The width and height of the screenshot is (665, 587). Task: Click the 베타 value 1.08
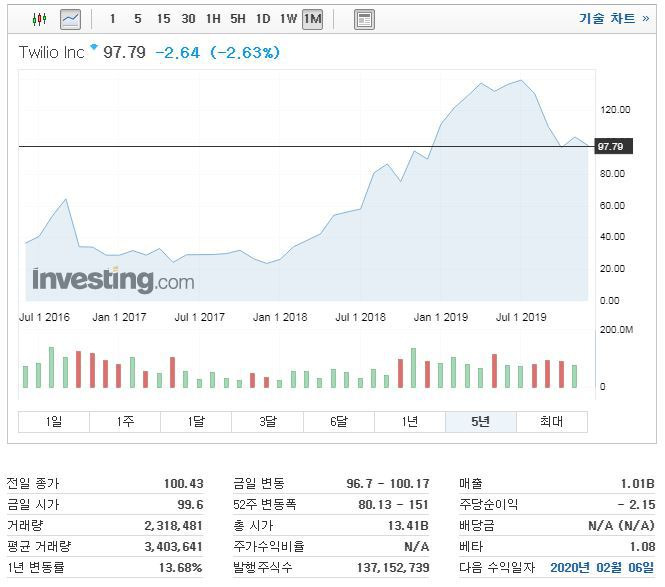(x=643, y=546)
